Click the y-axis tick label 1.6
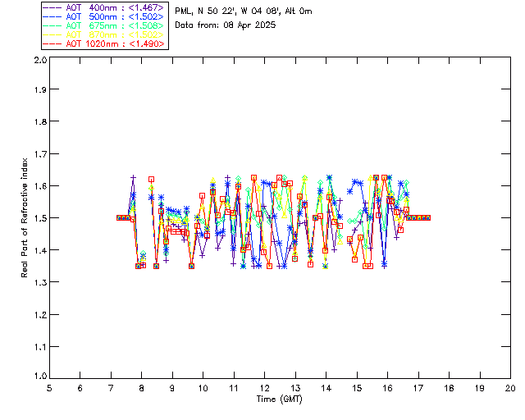 40,186
